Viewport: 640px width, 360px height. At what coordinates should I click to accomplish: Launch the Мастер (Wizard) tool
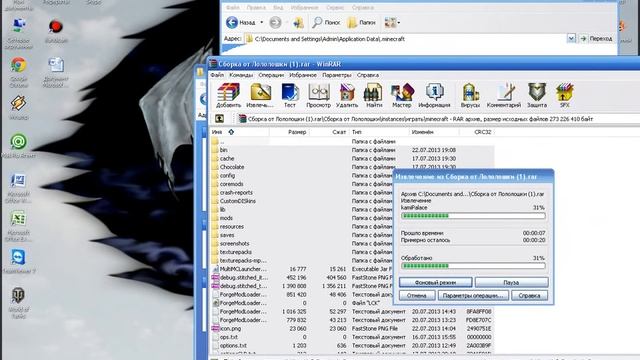402,95
